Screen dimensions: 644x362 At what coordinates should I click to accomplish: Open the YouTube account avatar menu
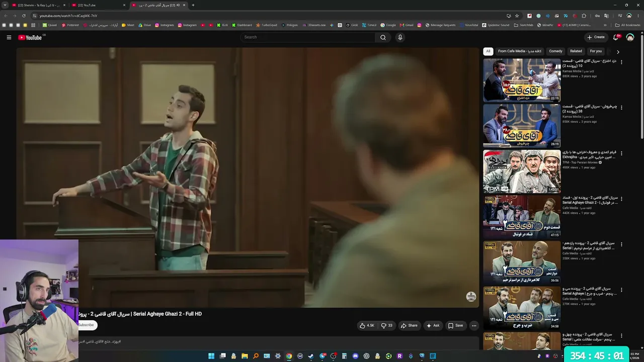click(630, 37)
